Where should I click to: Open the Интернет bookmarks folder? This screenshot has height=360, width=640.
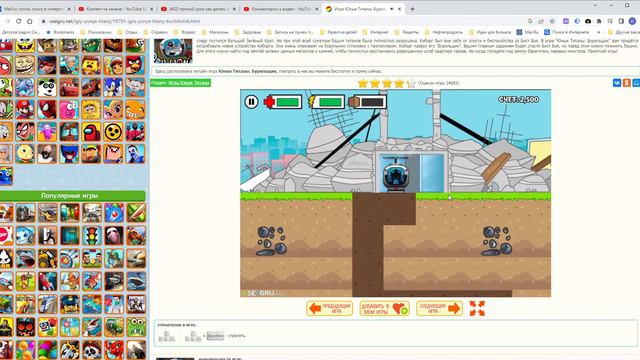[x=376, y=32]
